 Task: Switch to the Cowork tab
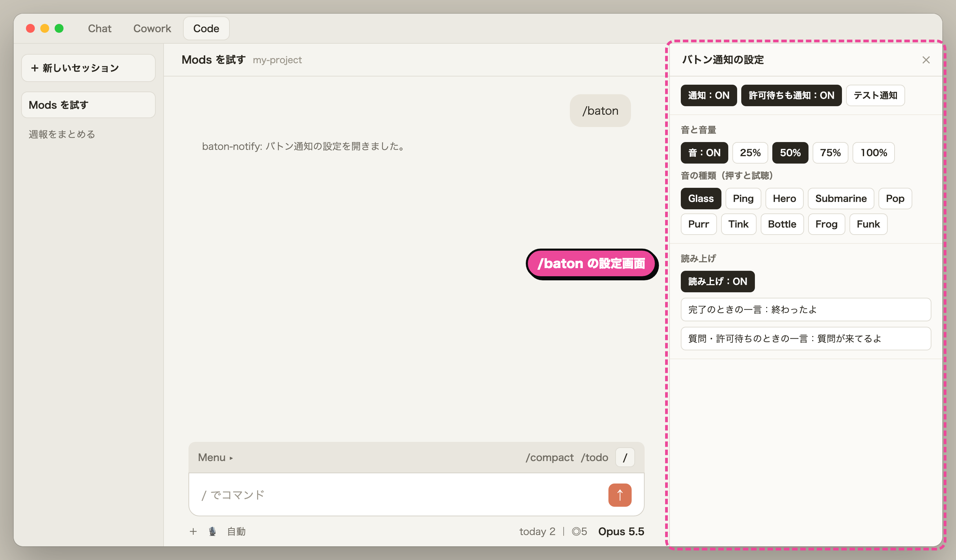[152, 28]
